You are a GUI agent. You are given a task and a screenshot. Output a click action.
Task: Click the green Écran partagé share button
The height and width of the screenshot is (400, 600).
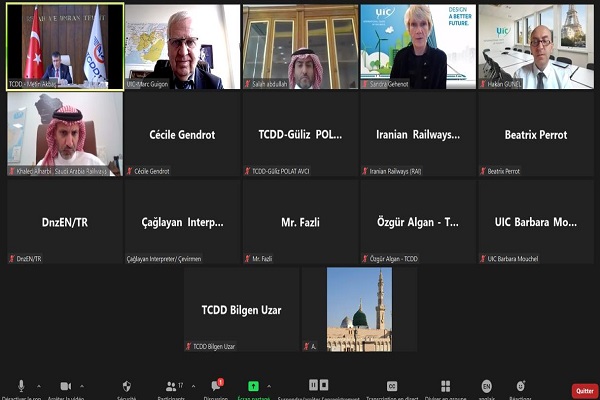tap(254, 386)
